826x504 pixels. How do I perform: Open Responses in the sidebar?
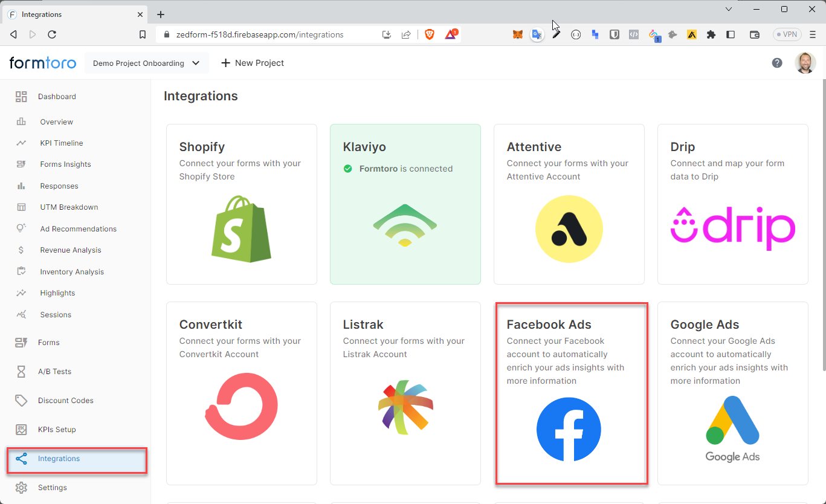pyautogui.click(x=59, y=186)
